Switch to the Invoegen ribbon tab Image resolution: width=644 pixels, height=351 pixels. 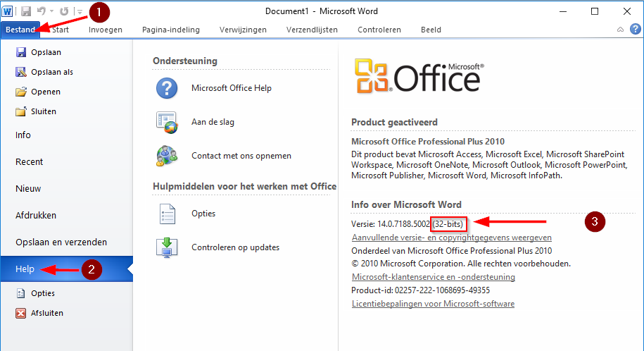(x=105, y=30)
